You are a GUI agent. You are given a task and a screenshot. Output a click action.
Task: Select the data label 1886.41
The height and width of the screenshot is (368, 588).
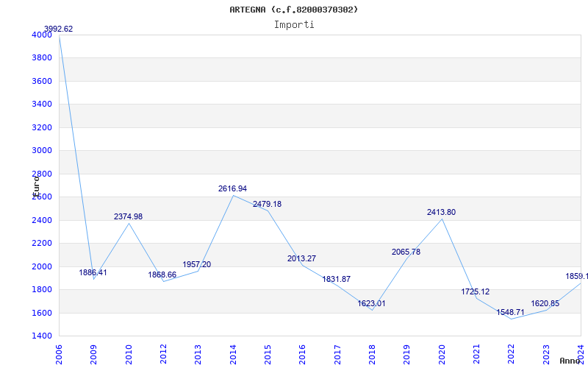tap(93, 272)
